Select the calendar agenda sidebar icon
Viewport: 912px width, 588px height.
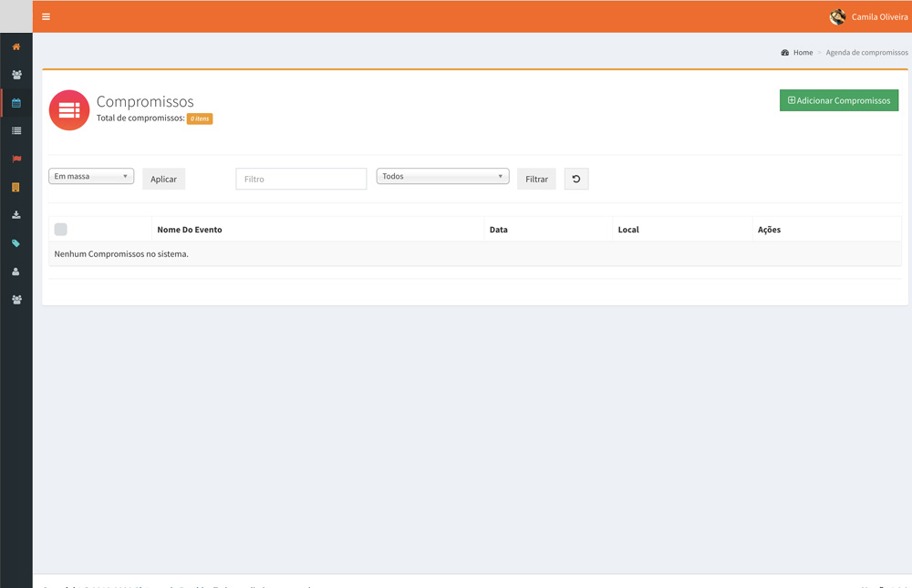pos(16,103)
